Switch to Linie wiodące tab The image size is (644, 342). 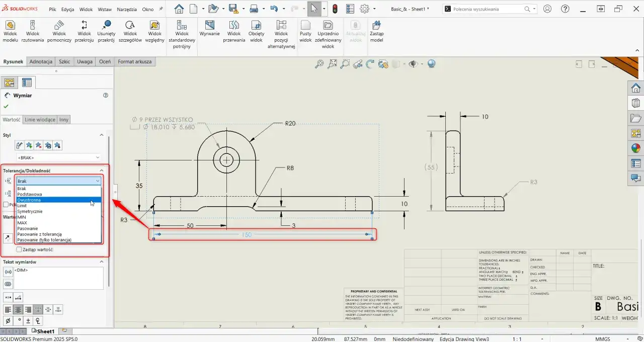[40, 120]
